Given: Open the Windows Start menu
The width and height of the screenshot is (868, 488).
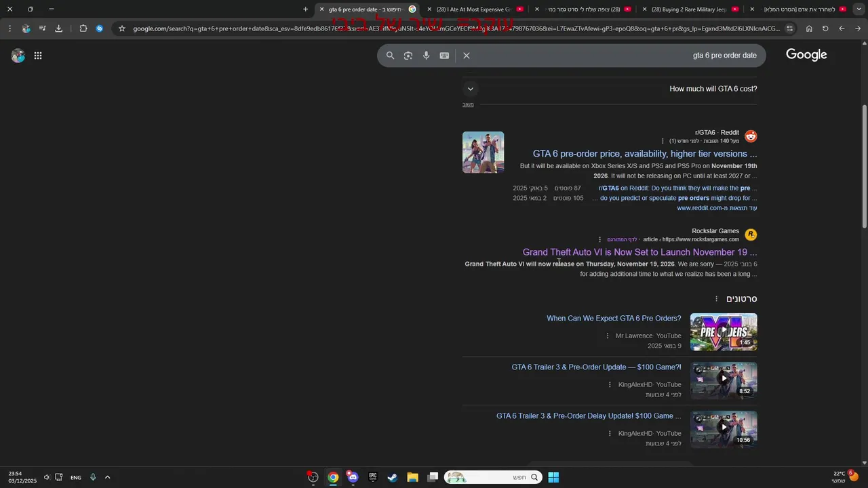Looking at the screenshot, I should (553, 477).
